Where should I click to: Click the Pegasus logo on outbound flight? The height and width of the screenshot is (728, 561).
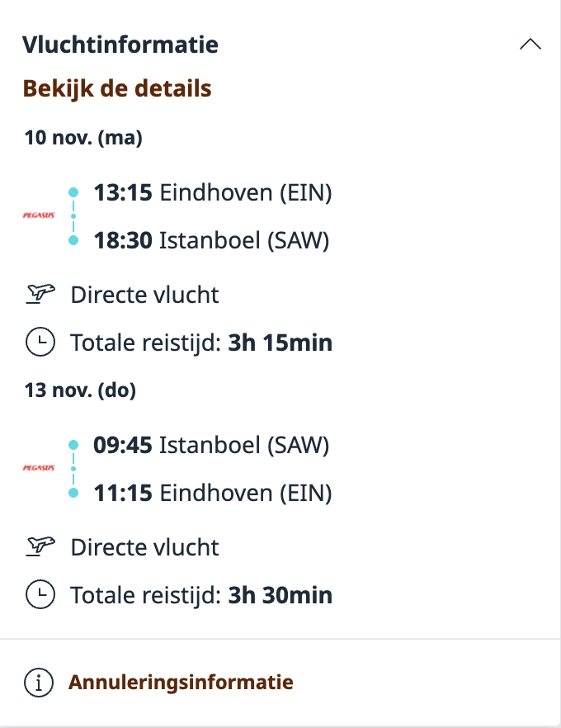tap(39, 215)
